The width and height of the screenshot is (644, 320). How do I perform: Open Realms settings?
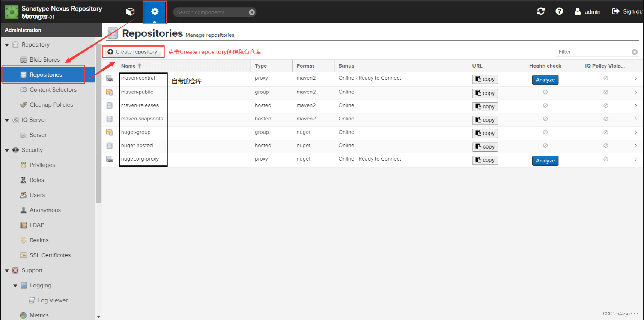pos(39,240)
